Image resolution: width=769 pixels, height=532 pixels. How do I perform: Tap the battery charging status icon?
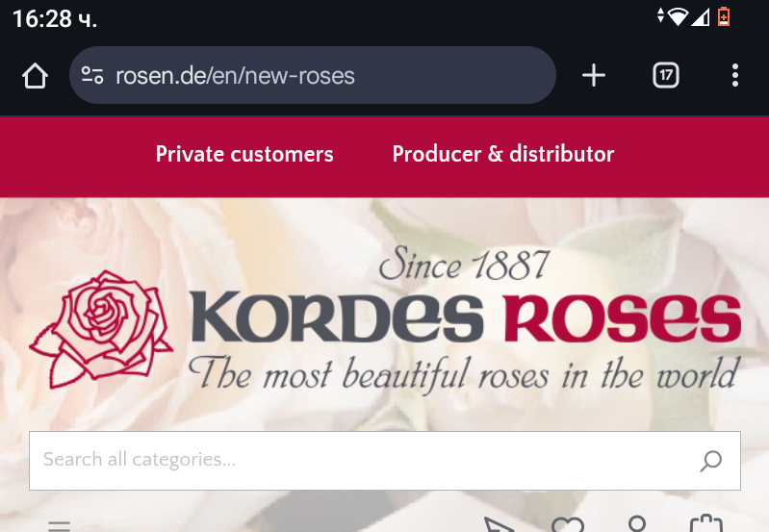[x=724, y=16]
